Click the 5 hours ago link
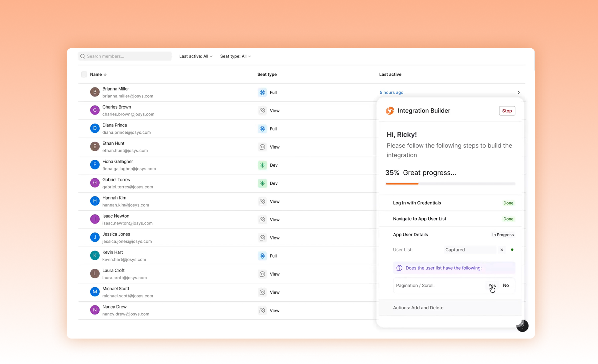 (x=391, y=92)
